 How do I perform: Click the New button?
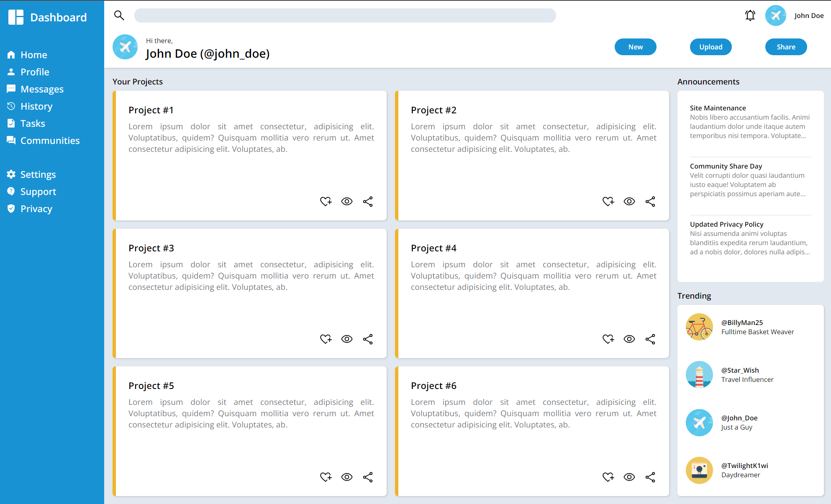point(634,46)
